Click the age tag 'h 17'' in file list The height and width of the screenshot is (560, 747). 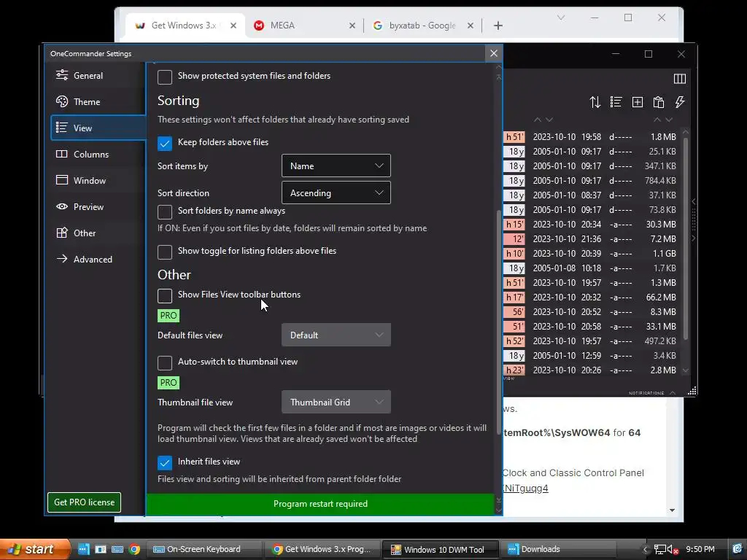click(514, 297)
